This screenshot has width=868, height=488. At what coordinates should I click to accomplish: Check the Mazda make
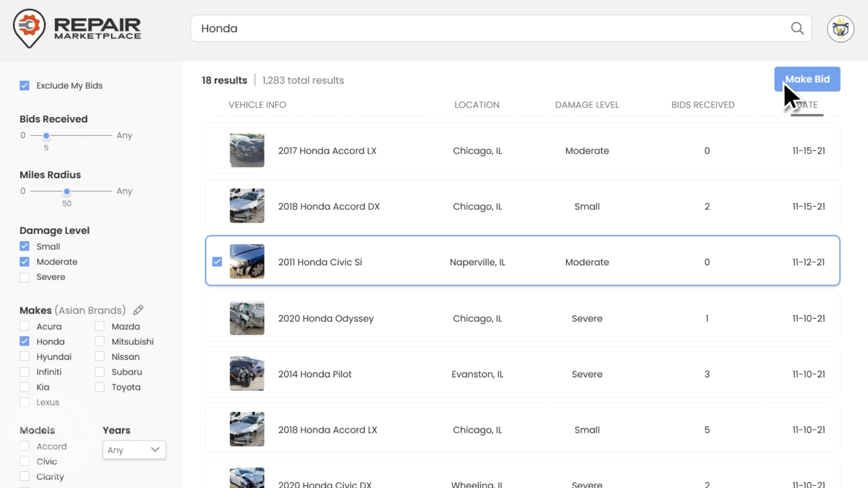tap(99, 326)
